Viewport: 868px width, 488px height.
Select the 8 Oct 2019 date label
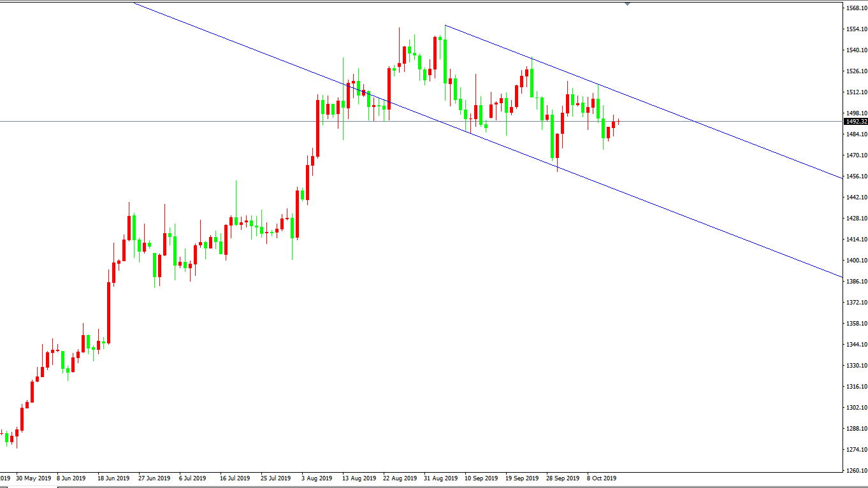602,478
